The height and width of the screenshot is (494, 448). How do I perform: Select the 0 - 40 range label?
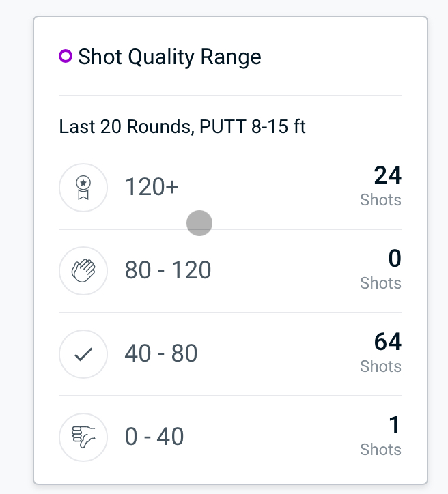(x=154, y=437)
